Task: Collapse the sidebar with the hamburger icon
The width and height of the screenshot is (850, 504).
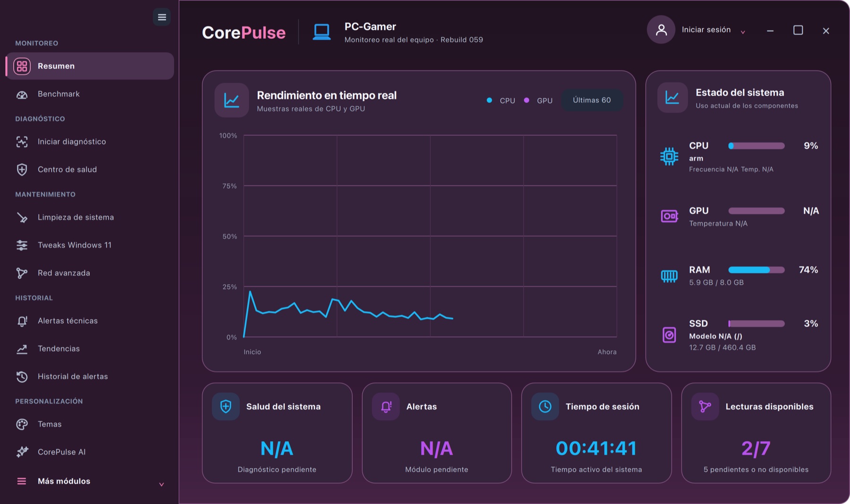Action: pos(162,17)
